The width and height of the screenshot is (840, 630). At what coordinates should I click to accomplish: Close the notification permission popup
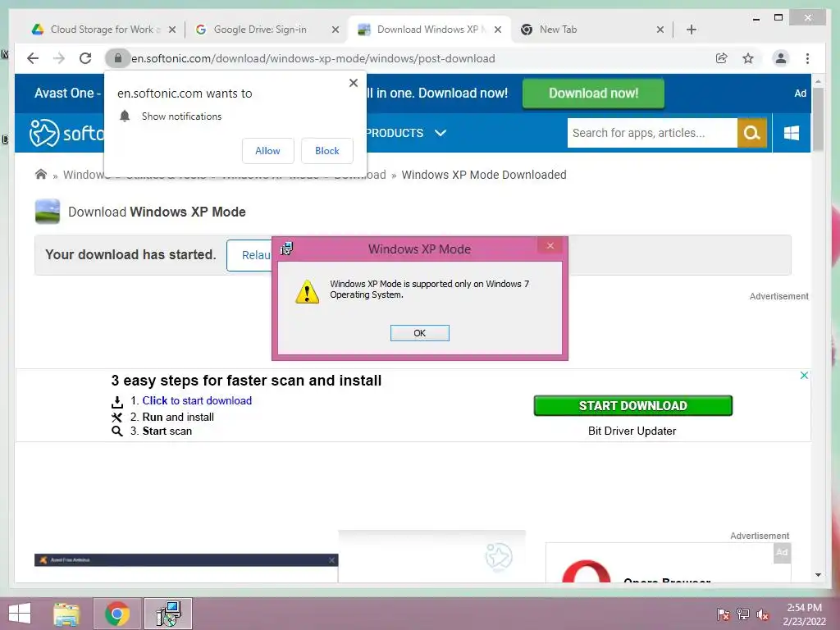353,83
